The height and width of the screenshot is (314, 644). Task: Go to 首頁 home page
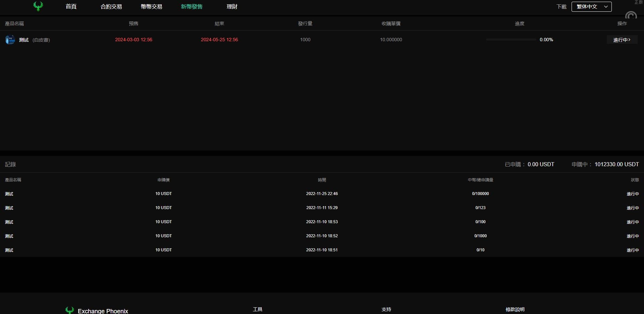click(x=71, y=7)
